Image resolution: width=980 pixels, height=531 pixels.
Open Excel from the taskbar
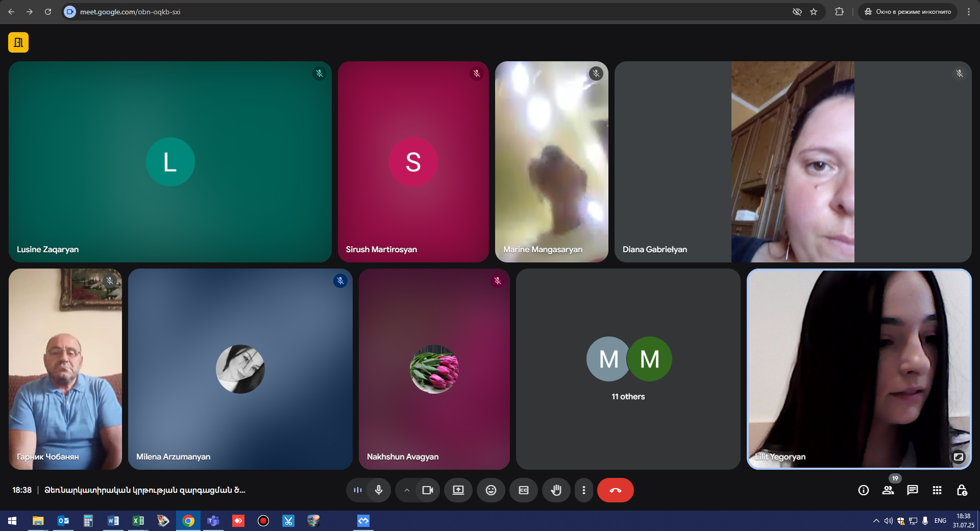(x=138, y=521)
